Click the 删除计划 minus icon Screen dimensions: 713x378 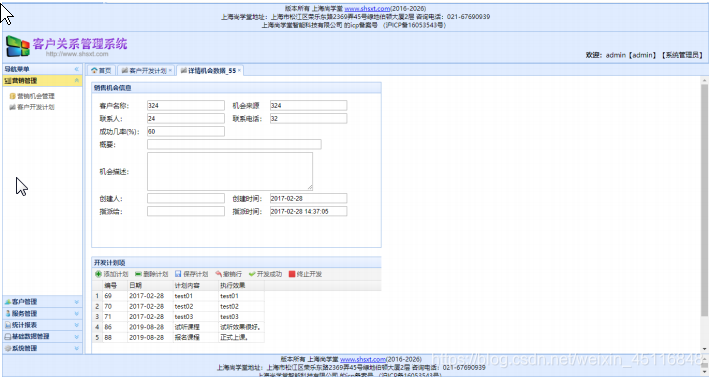point(138,274)
